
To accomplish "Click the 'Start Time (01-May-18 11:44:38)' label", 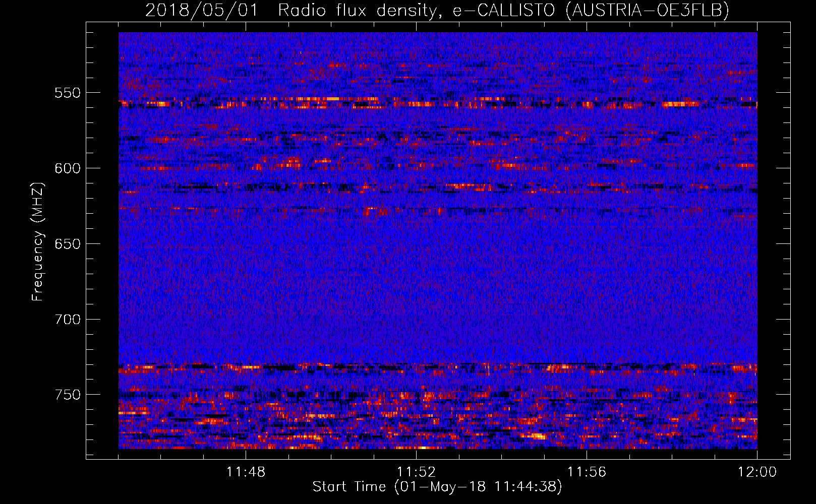I will pos(437,487).
